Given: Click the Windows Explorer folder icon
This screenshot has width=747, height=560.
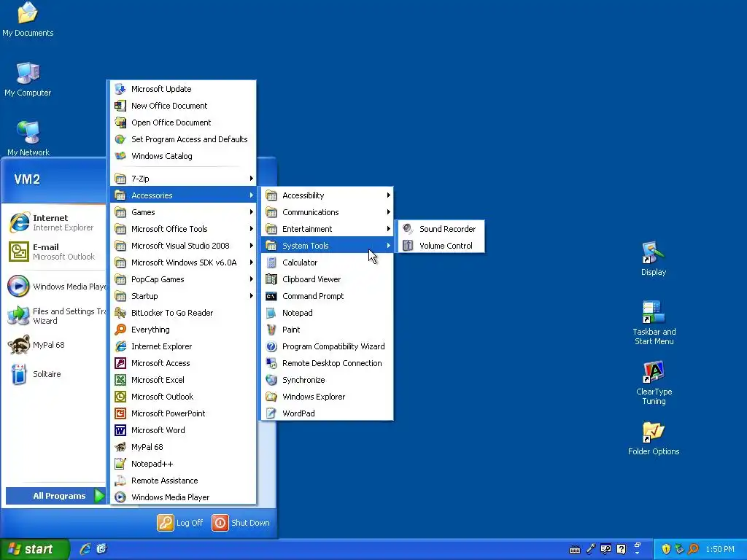Looking at the screenshot, I should coord(271,397).
